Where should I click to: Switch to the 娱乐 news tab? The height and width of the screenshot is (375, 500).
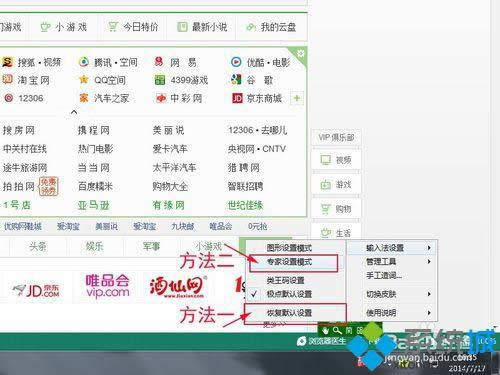tap(95, 246)
